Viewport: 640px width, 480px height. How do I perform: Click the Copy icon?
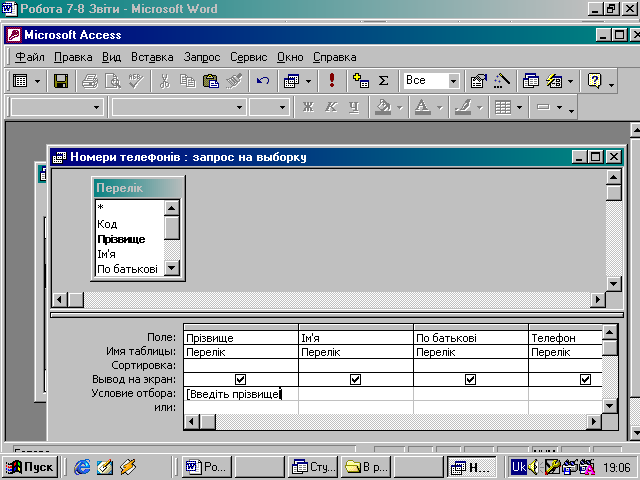click(187, 81)
